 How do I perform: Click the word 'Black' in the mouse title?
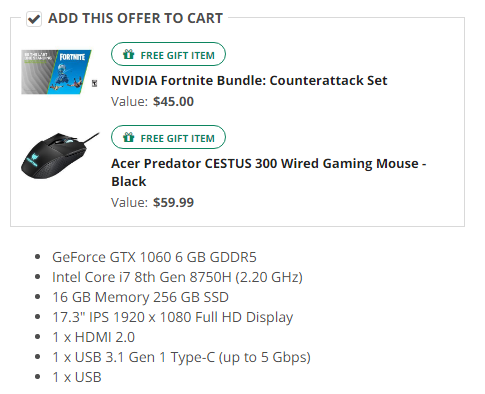pyautogui.click(x=129, y=182)
